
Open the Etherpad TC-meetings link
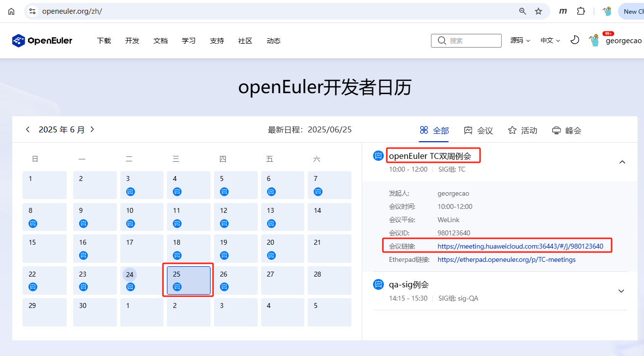coord(507,259)
